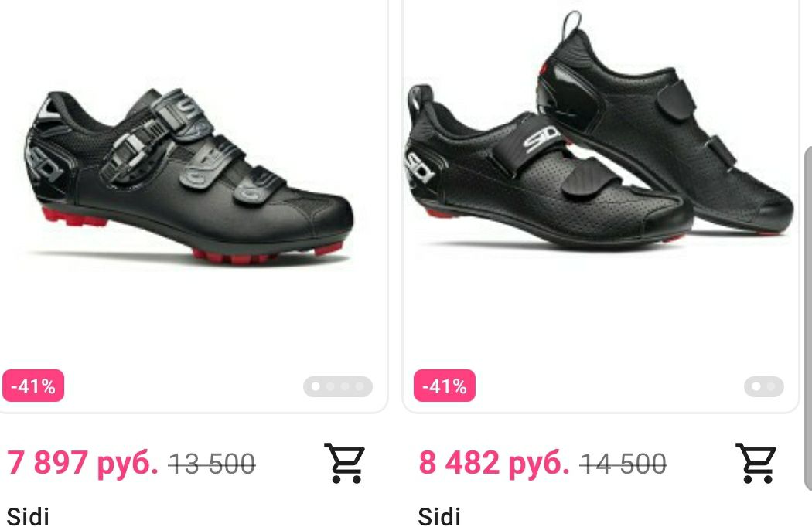Click the -41% badge on the right shoe pair

coord(445,386)
